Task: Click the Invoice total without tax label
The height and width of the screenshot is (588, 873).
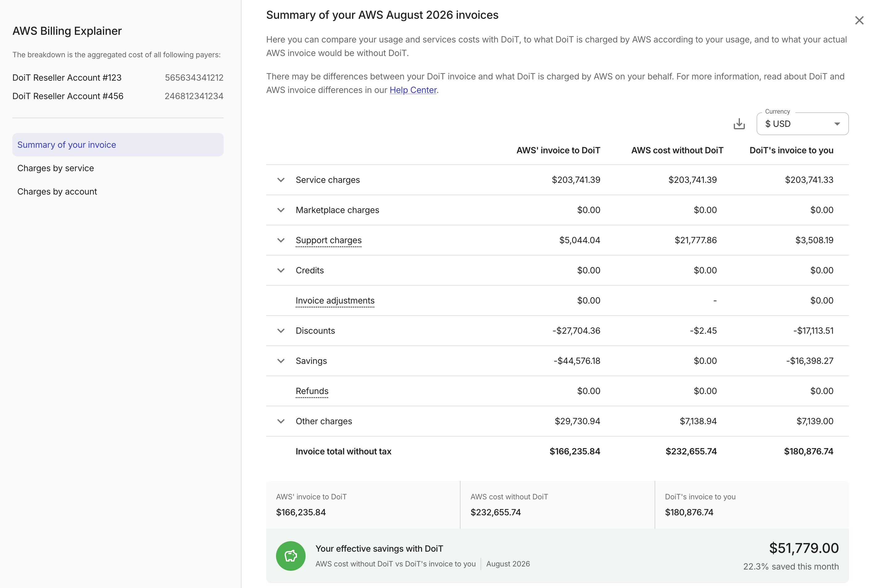Action: click(x=343, y=452)
